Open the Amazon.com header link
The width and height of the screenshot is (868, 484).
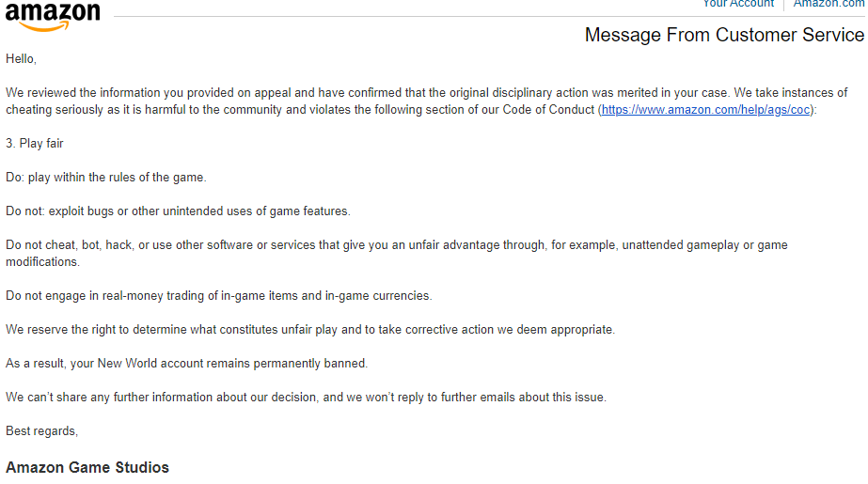pos(829,4)
